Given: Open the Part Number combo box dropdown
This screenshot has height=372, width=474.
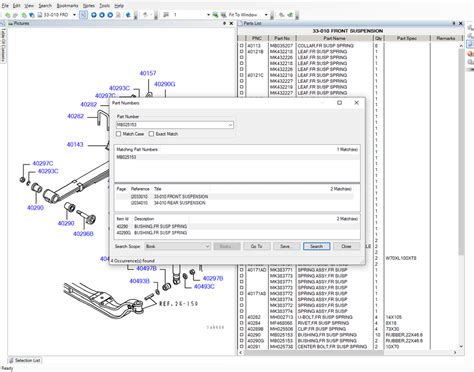Looking at the screenshot, I should tap(230, 125).
